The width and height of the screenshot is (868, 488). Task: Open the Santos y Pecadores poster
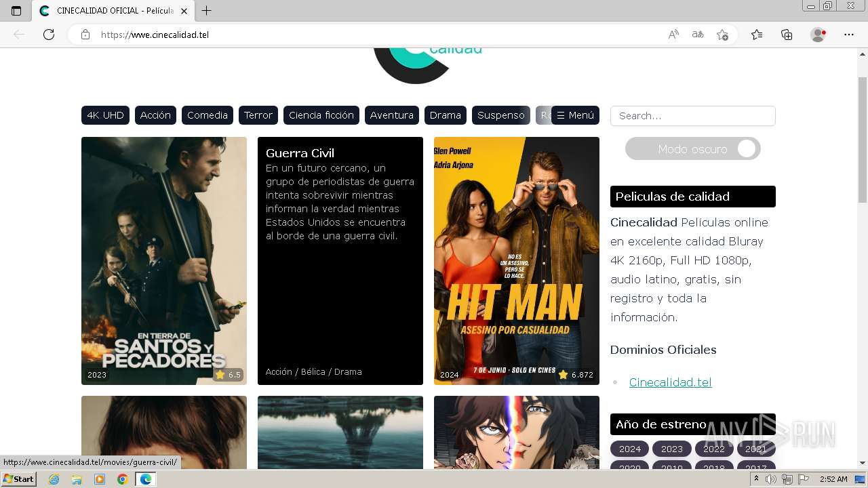coord(164,261)
